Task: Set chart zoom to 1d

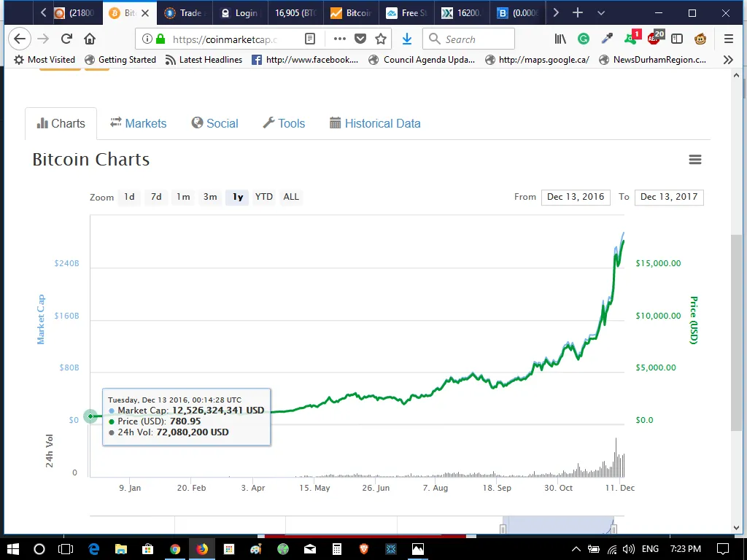Action: tap(129, 197)
